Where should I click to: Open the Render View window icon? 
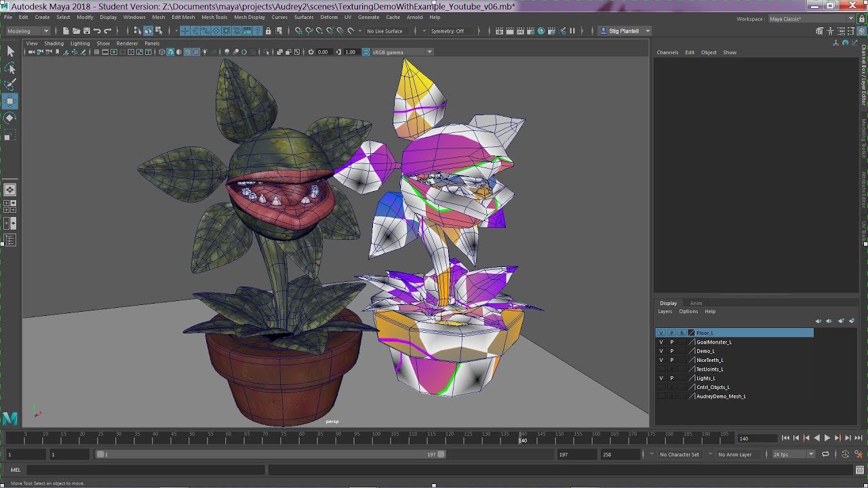click(x=500, y=30)
